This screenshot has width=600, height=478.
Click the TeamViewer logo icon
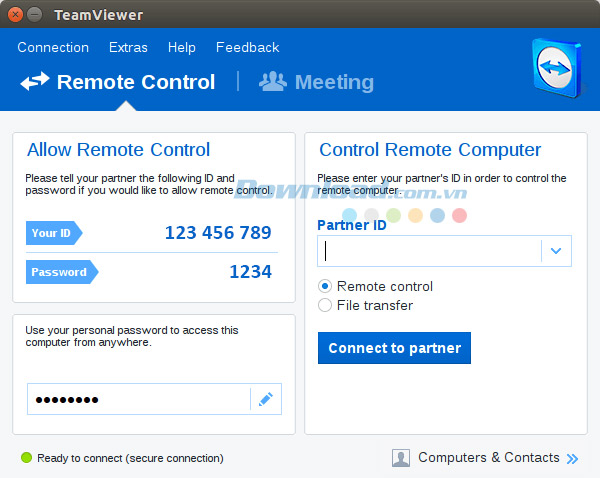coord(553,70)
